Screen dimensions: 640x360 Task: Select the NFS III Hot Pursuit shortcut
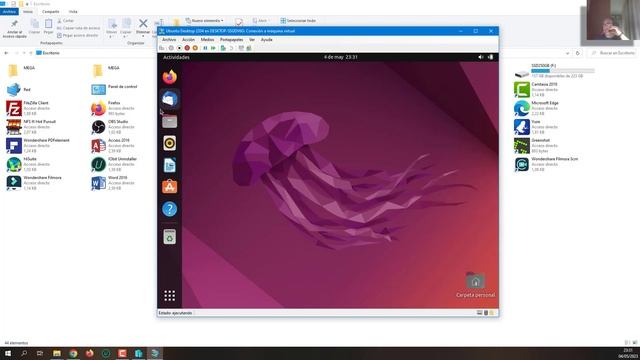(x=31, y=127)
